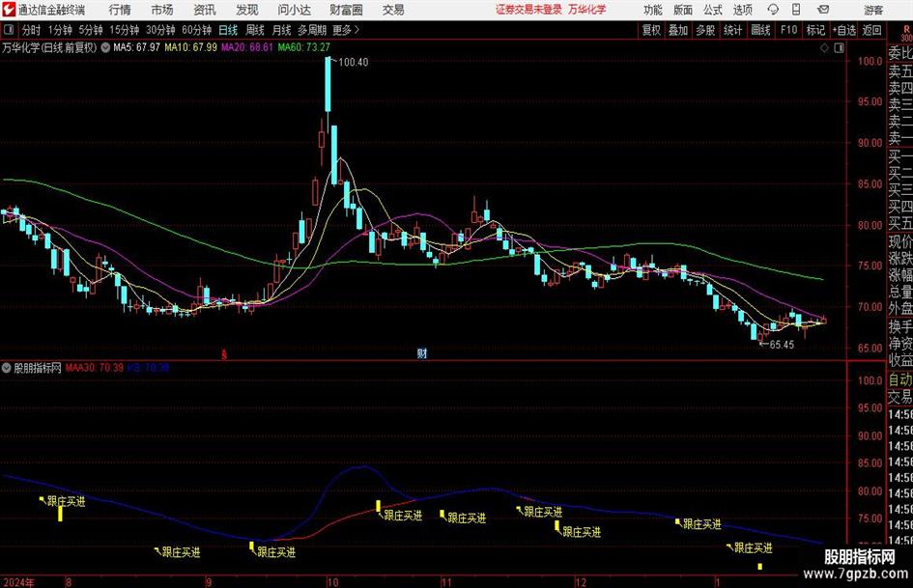Screen dimensions: 913x588
Task: Add stock with +自选 button
Action: point(844,30)
